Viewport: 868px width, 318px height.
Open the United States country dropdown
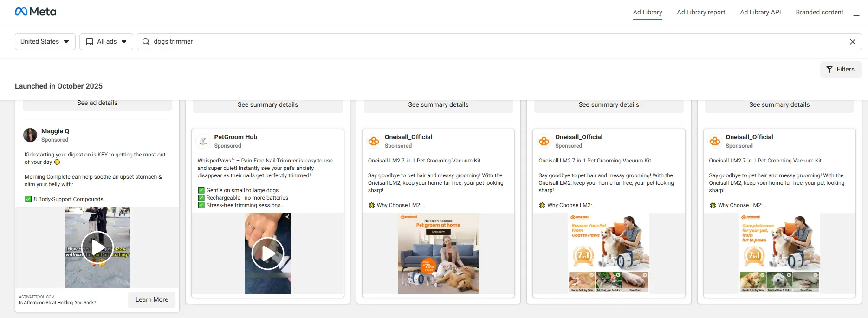pyautogui.click(x=45, y=42)
